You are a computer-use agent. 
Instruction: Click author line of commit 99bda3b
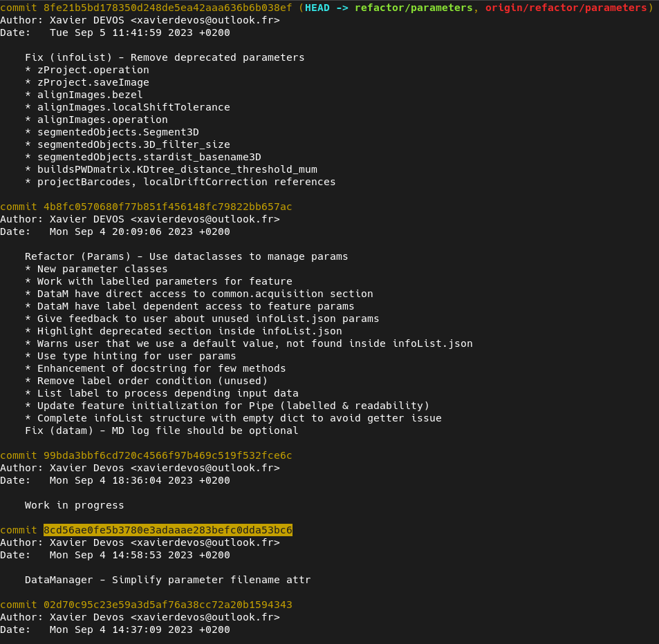[140, 468]
